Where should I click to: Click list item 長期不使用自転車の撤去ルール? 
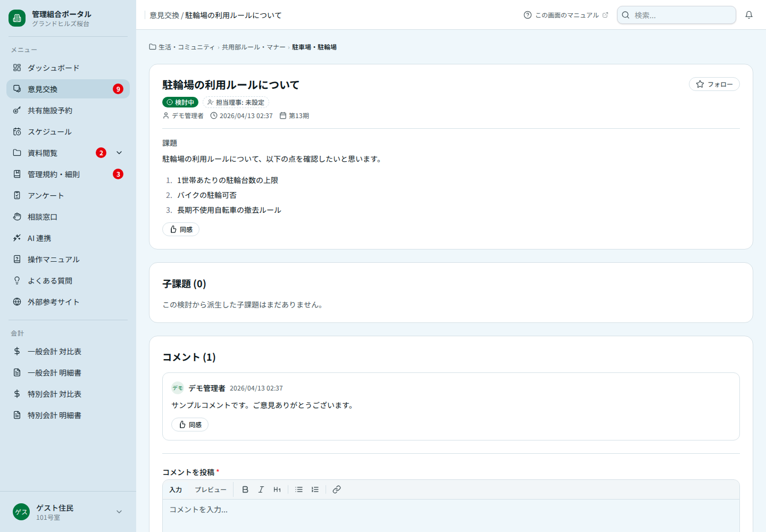[229, 210]
